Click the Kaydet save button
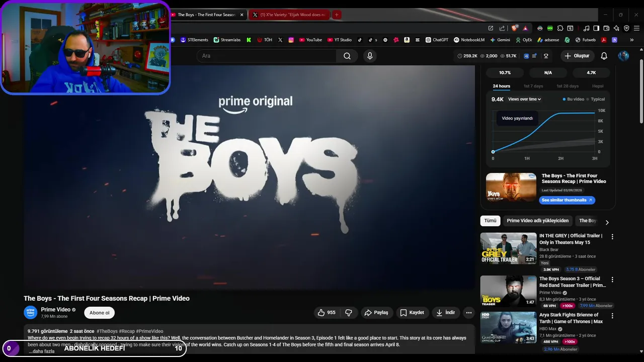This screenshot has height=362, width=644. (412, 313)
